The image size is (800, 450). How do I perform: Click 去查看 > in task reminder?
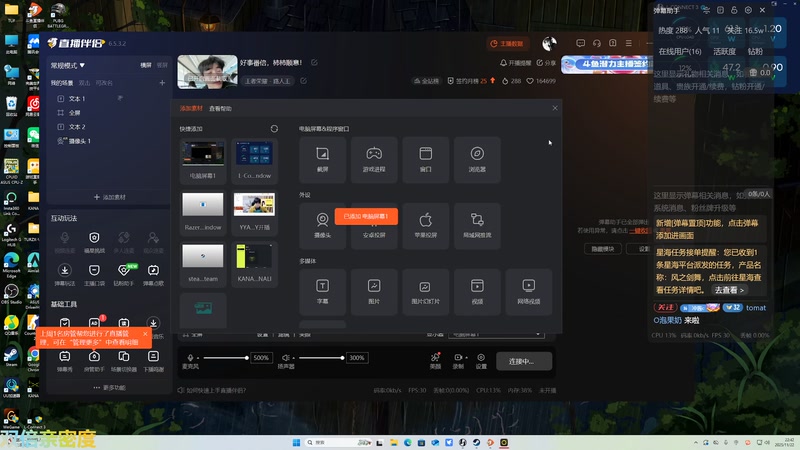coord(729,290)
